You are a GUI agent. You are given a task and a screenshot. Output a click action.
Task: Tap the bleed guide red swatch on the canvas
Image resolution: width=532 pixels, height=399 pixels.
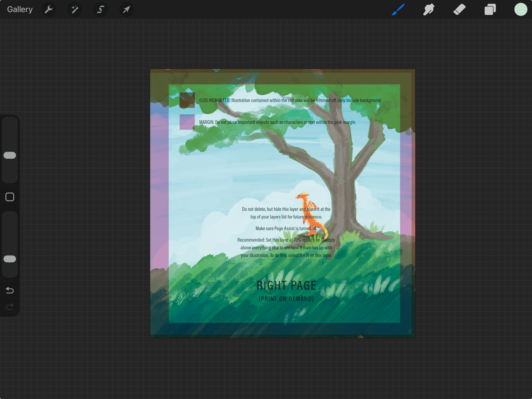tap(187, 101)
